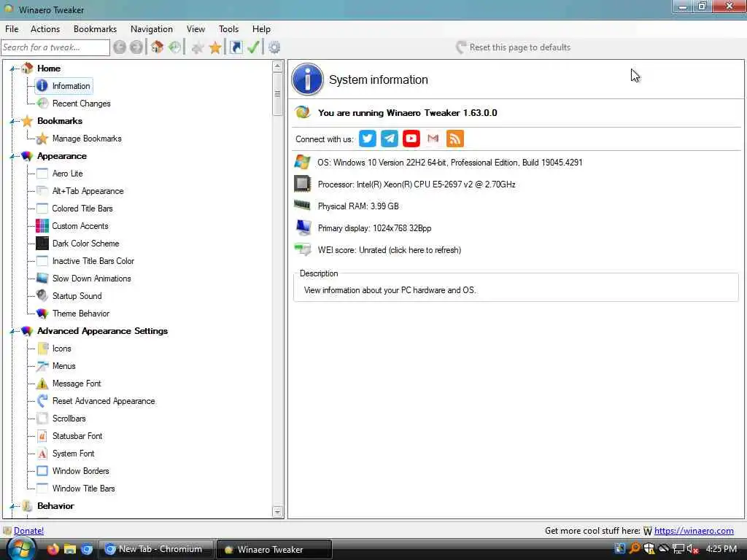The width and height of the screenshot is (747, 560).
Task: Click the back navigation arrow in toolbar
Action: tap(120, 47)
